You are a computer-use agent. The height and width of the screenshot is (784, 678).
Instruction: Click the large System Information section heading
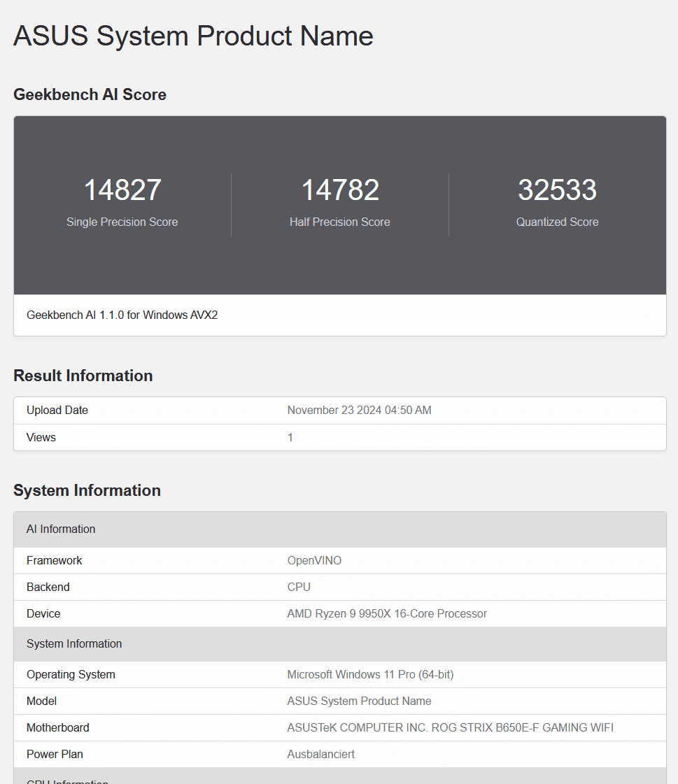point(87,490)
